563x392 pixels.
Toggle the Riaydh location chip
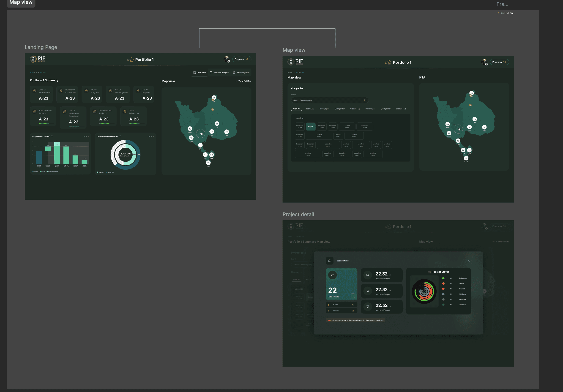coord(310,127)
